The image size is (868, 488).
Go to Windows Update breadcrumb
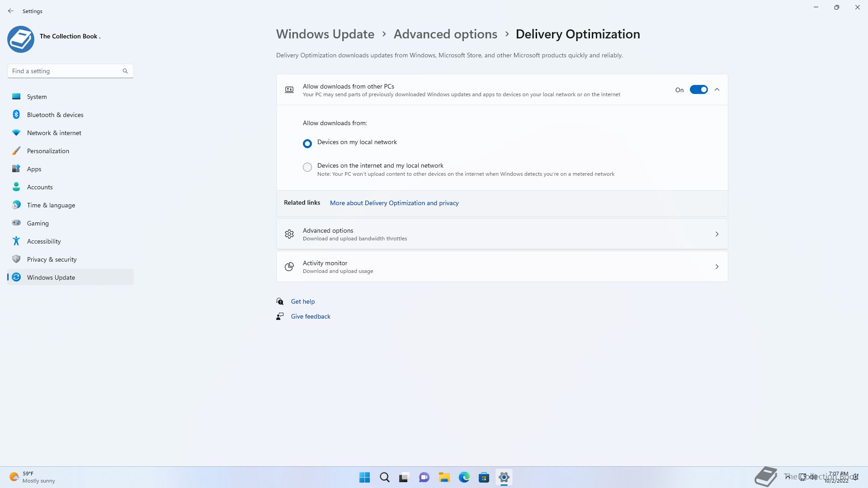(x=325, y=34)
